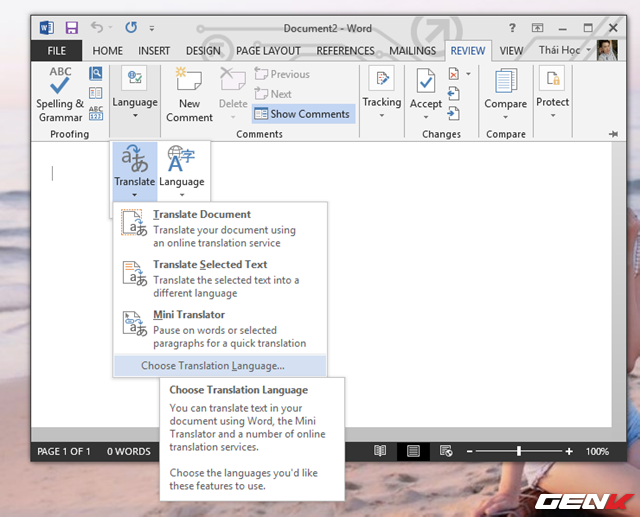Open the Thái Học account menu
The height and width of the screenshot is (517, 640).
pos(564,50)
